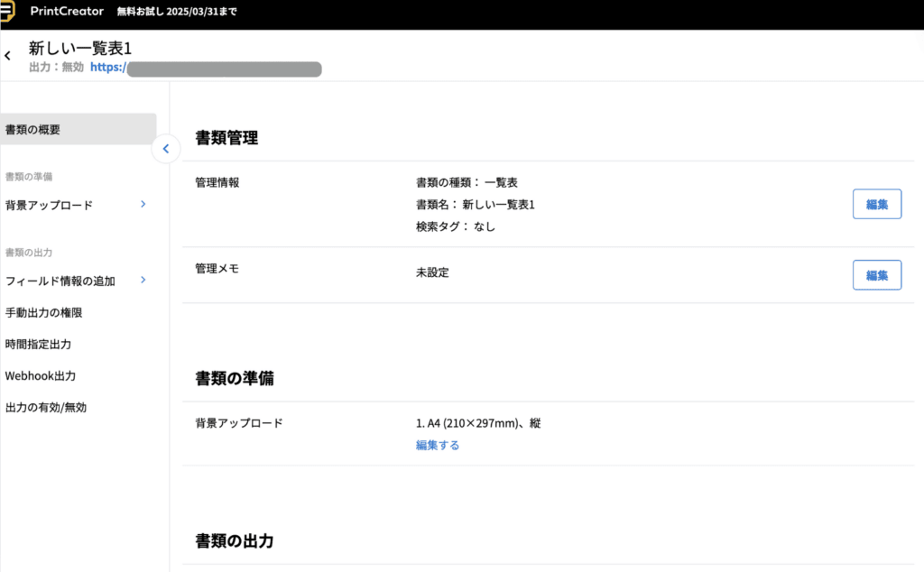The height and width of the screenshot is (572, 924).
Task: Expand 背景アップロード using its chevron
Action: click(x=143, y=205)
